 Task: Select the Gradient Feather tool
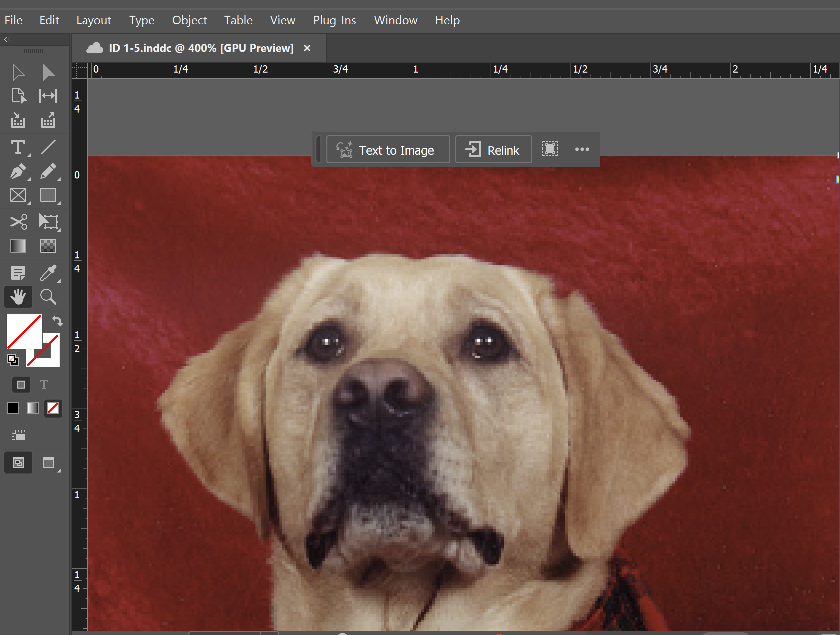coord(48,246)
